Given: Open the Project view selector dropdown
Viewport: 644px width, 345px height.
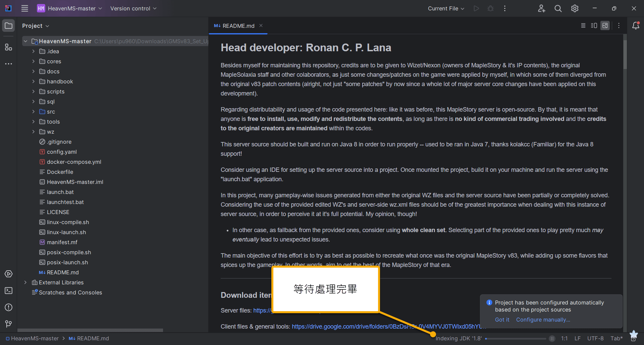Looking at the screenshot, I should point(36,26).
